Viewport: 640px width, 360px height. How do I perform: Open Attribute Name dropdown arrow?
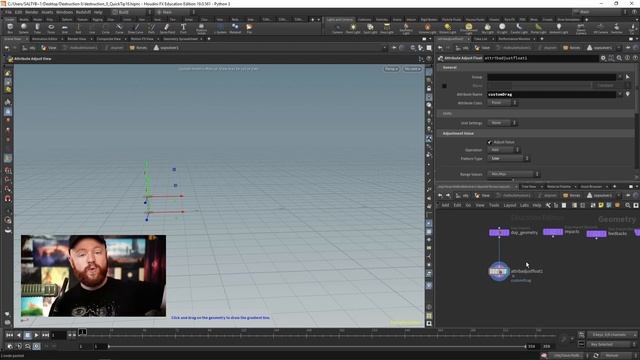[621, 94]
